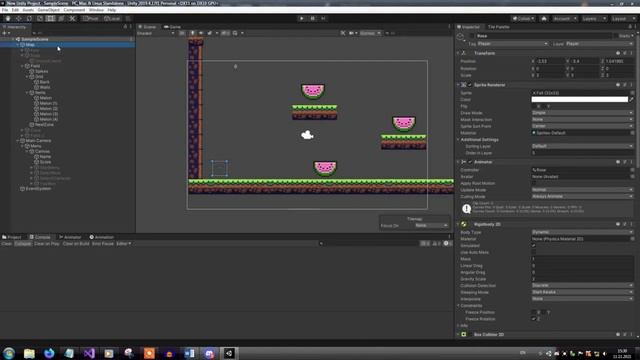Collapse the Items object in hierarchy
Image resolution: width=640 pixels, height=360 pixels.
tap(27, 93)
